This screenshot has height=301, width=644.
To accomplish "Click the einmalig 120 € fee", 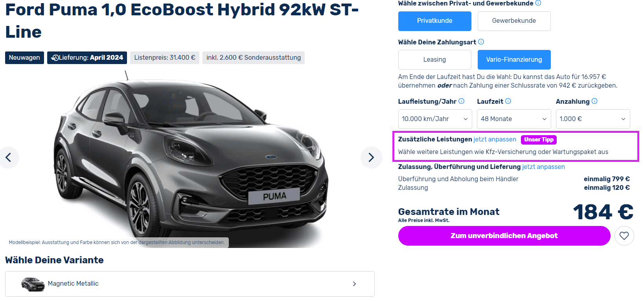I will [x=607, y=188].
